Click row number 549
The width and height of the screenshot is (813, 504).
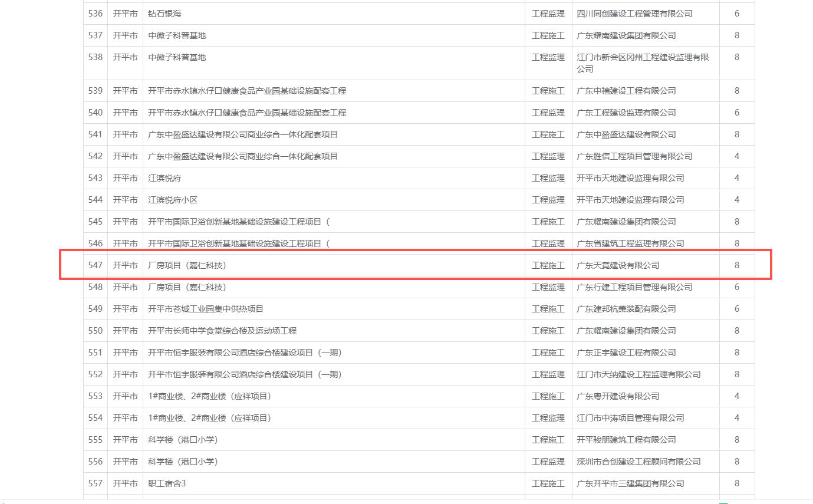coord(96,309)
